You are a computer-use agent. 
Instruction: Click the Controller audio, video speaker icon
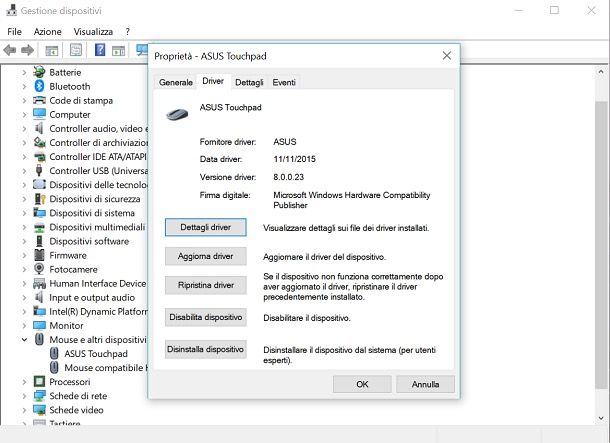(39, 128)
